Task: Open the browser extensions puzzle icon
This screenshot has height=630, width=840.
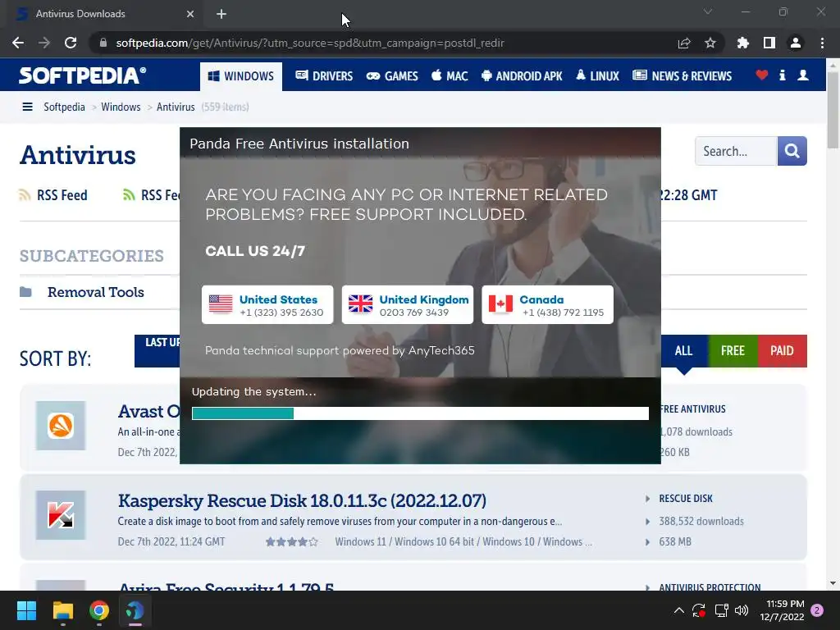Action: pos(743,43)
